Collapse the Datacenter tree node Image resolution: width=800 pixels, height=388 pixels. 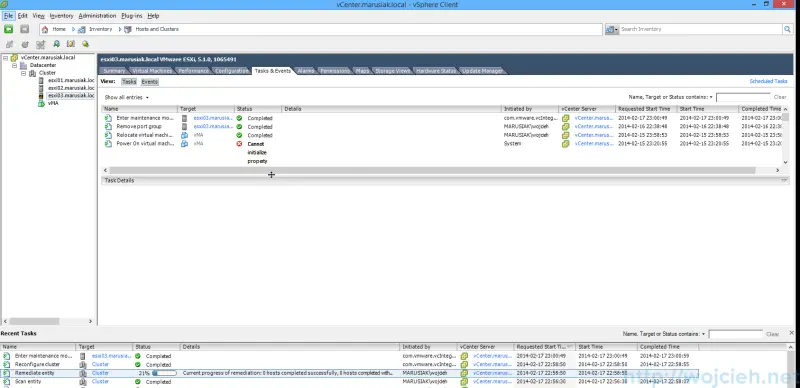(14, 65)
